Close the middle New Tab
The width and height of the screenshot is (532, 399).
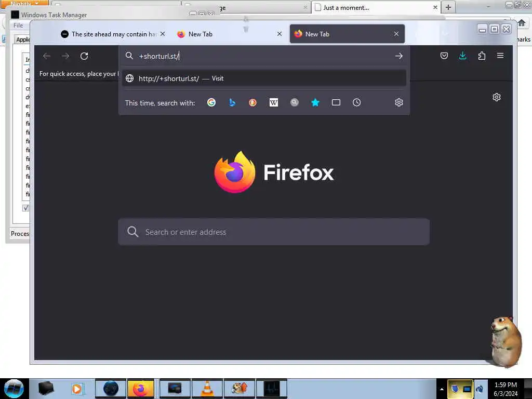click(279, 34)
